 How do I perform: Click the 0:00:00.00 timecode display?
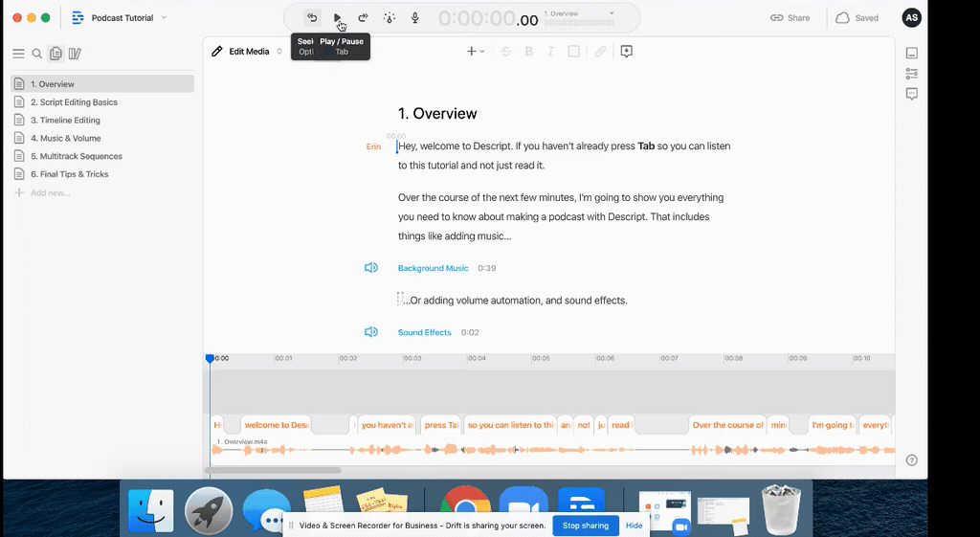pos(488,19)
